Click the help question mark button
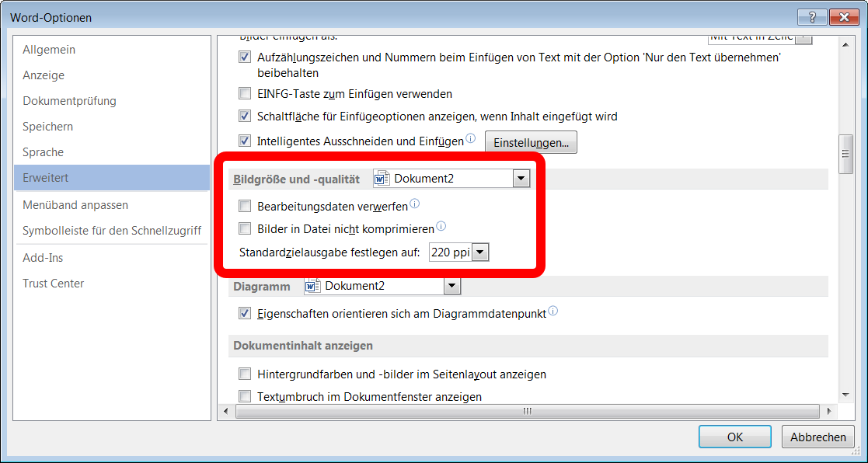 [x=812, y=17]
